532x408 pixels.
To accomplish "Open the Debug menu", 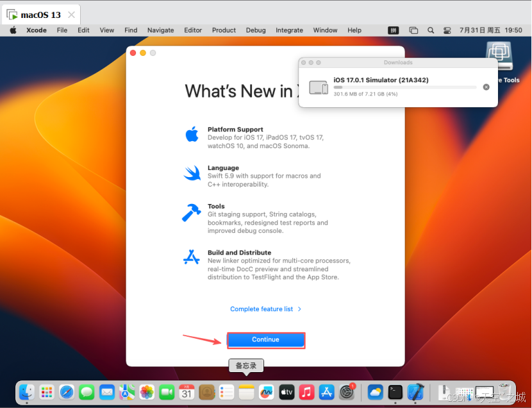I will 256,30.
